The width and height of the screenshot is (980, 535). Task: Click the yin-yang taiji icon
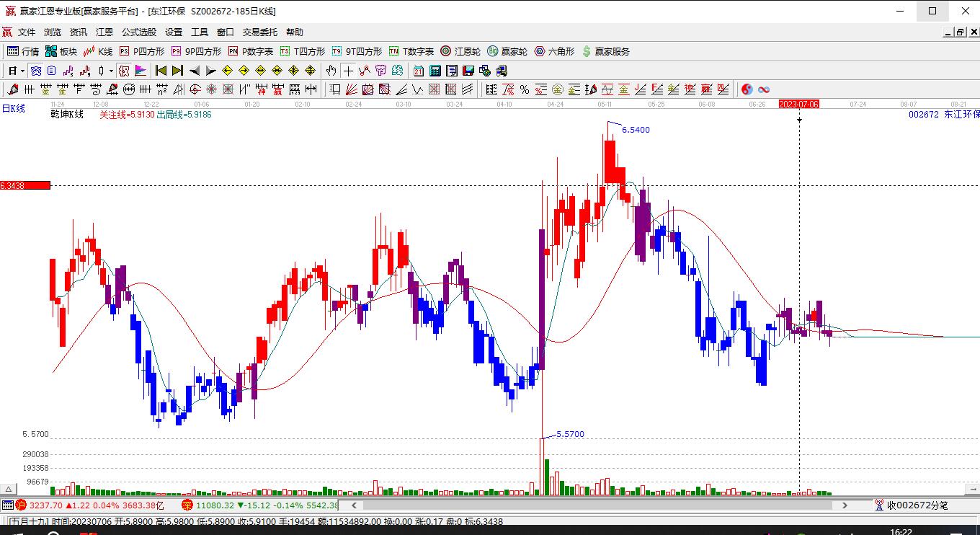click(747, 89)
